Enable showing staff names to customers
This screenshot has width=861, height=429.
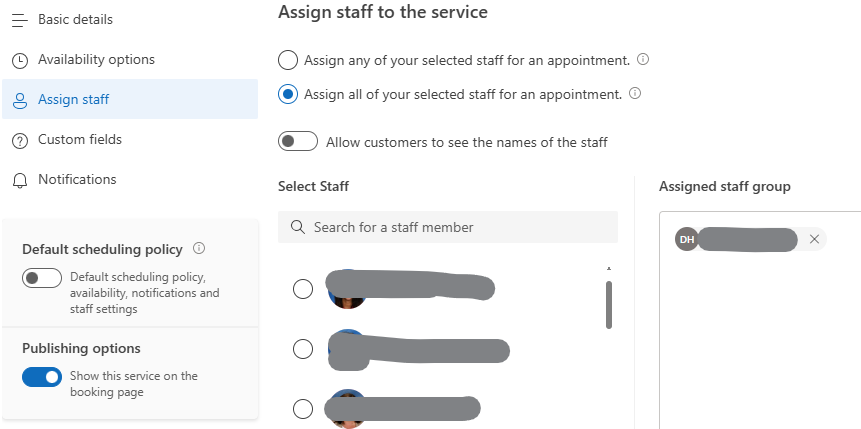pyautogui.click(x=298, y=142)
